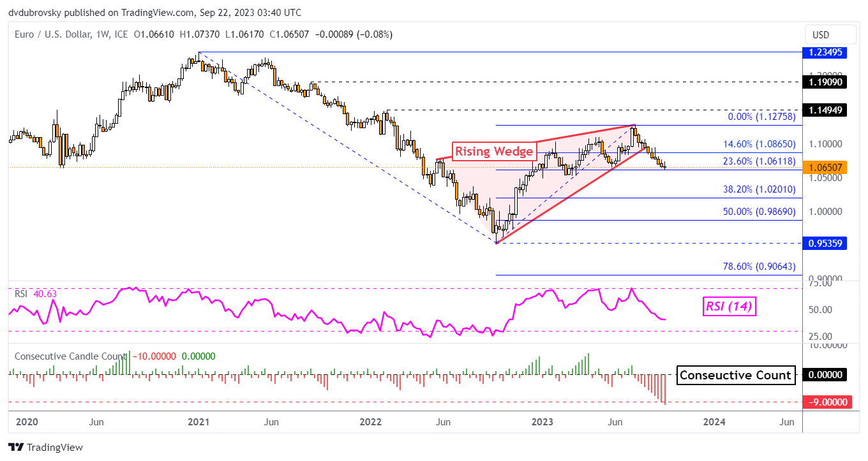Click the 2022 time axis label
The height and width of the screenshot is (461, 868).
[370, 421]
